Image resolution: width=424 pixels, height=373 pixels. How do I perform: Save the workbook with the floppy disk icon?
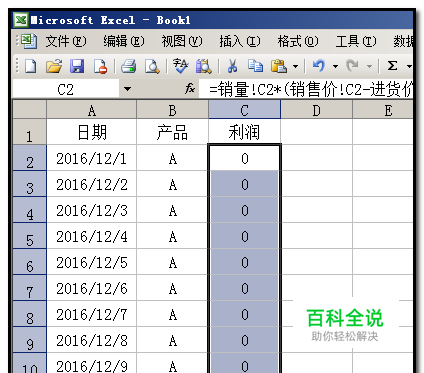click(77, 66)
